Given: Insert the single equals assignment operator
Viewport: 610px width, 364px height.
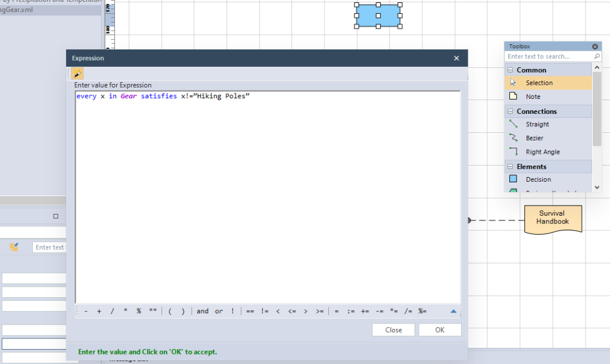Looking at the screenshot, I should [x=337, y=311].
